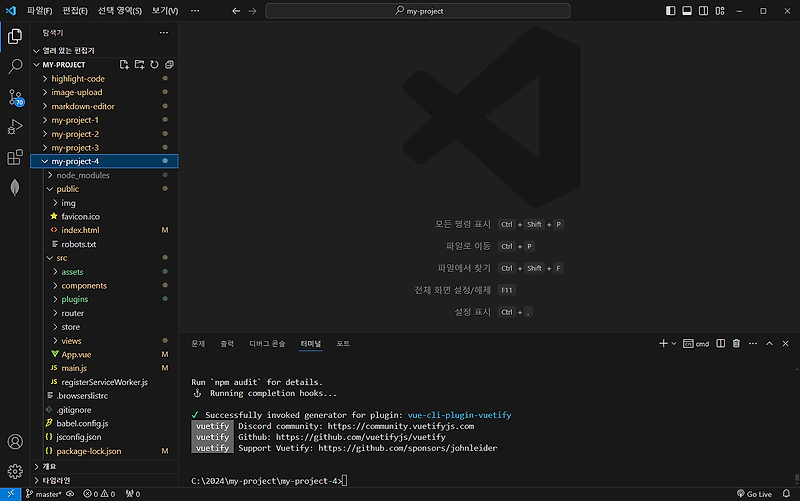Add a new terminal with plus icon
This screenshot has width=800, height=501.
[x=663, y=344]
